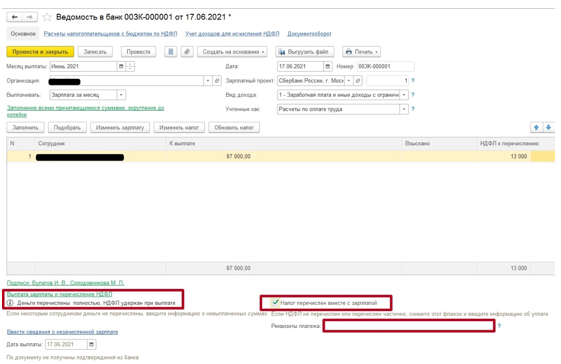Click Изменить зарплату button
Screen dimensions: 561x364
[x=120, y=127]
